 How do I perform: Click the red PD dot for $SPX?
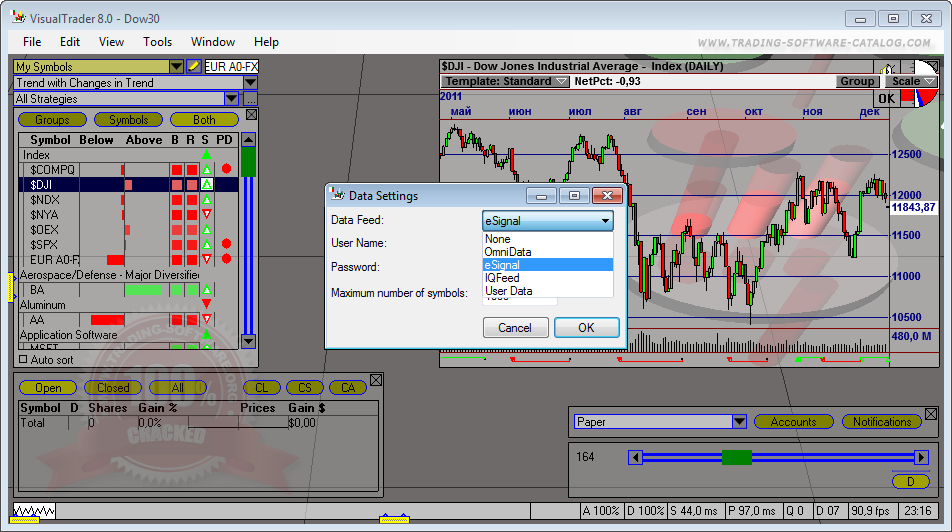coord(226,244)
